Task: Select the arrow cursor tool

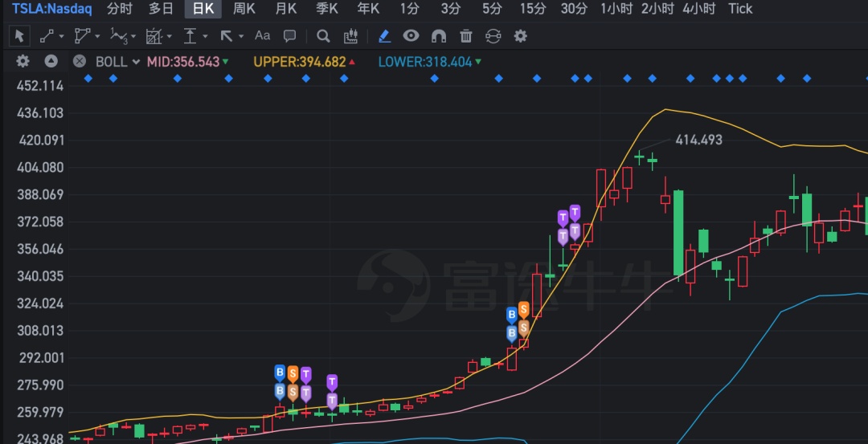Action: click(19, 36)
